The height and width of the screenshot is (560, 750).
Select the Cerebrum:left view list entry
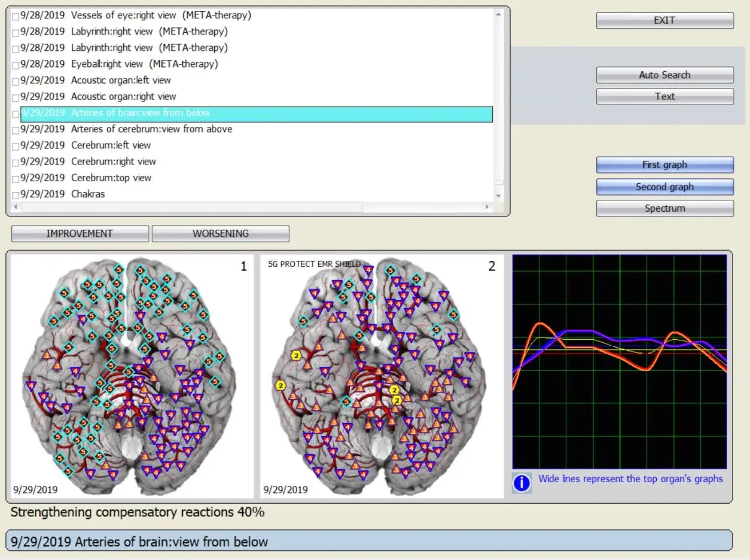[x=111, y=145]
